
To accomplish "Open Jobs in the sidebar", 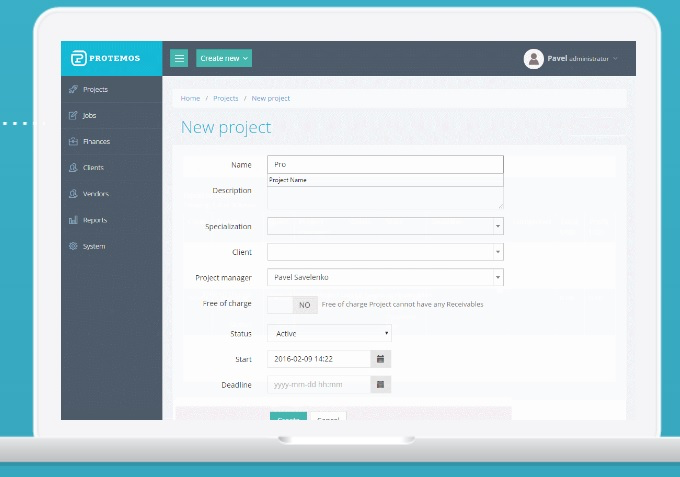I will (x=111, y=115).
